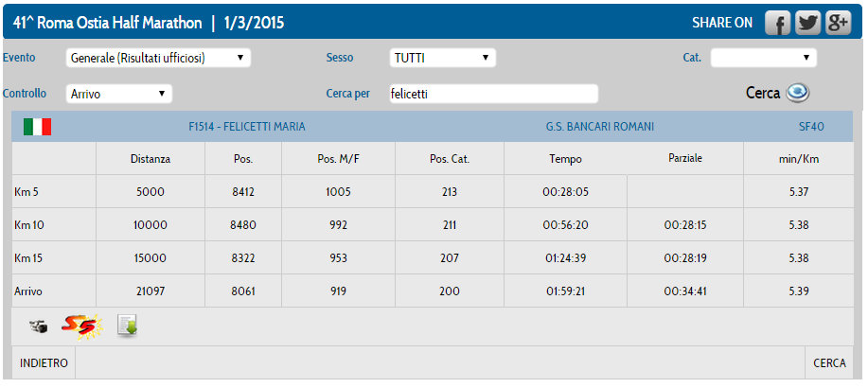Open the Evento dropdown

click(158, 59)
